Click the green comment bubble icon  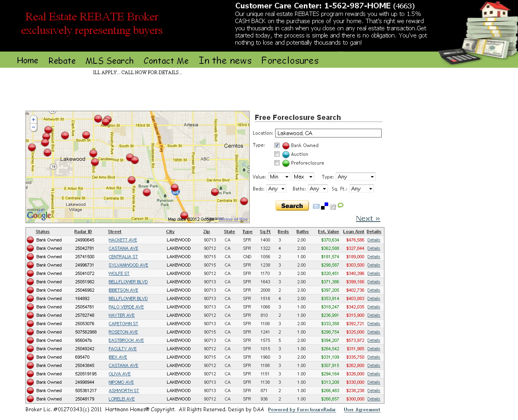tap(341, 206)
